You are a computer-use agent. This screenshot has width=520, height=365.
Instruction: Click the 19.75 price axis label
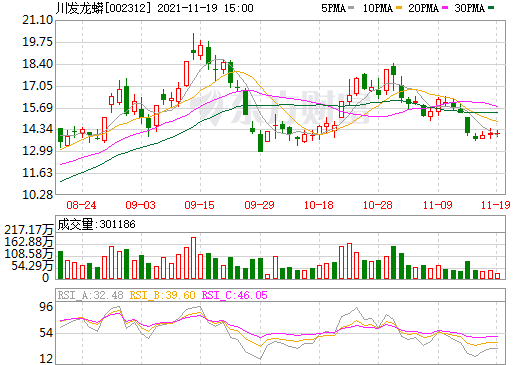click(37, 42)
